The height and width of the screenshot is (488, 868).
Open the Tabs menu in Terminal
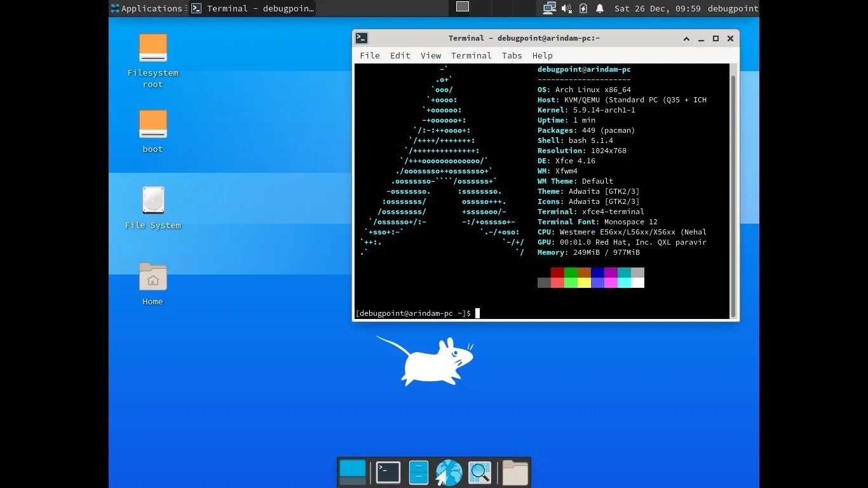coord(512,55)
